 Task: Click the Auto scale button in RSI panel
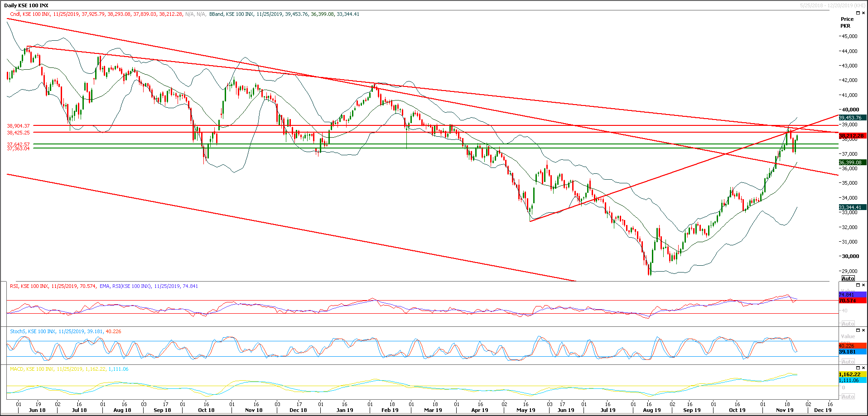point(848,324)
